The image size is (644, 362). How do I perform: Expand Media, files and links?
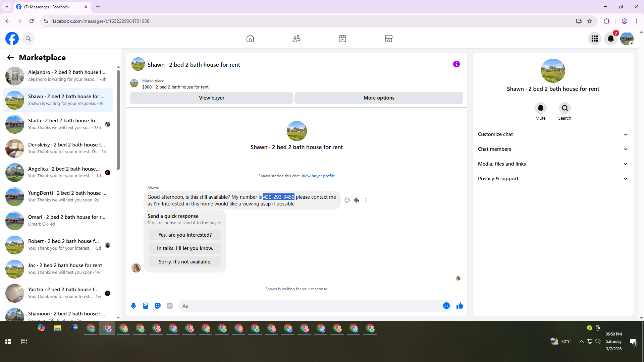[x=553, y=164]
